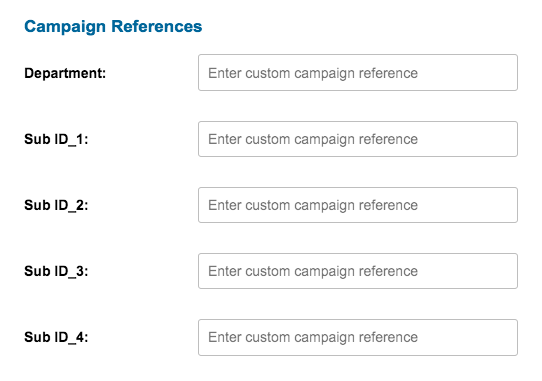This screenshot has width=542, height=381.
Task: Click the word References in the heading
Action: click(x=157, y=26)
